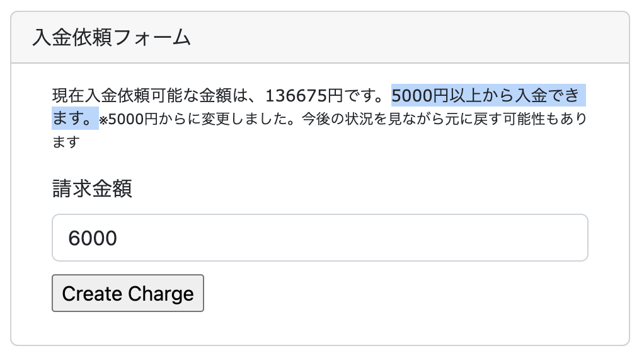Click the highlighted ます。 on the second line
Image resolution: width=644 pixels, height=353 pixels.
click(74, 119)
